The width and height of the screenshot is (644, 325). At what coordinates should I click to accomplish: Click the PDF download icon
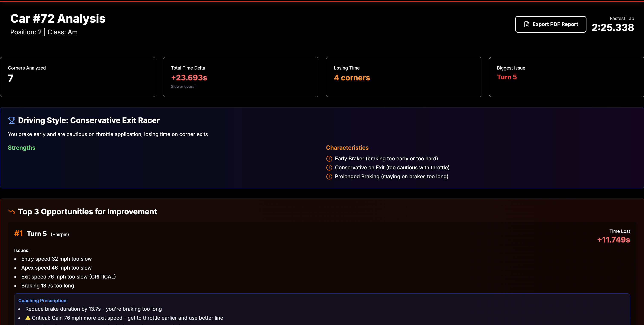point(527,24)
